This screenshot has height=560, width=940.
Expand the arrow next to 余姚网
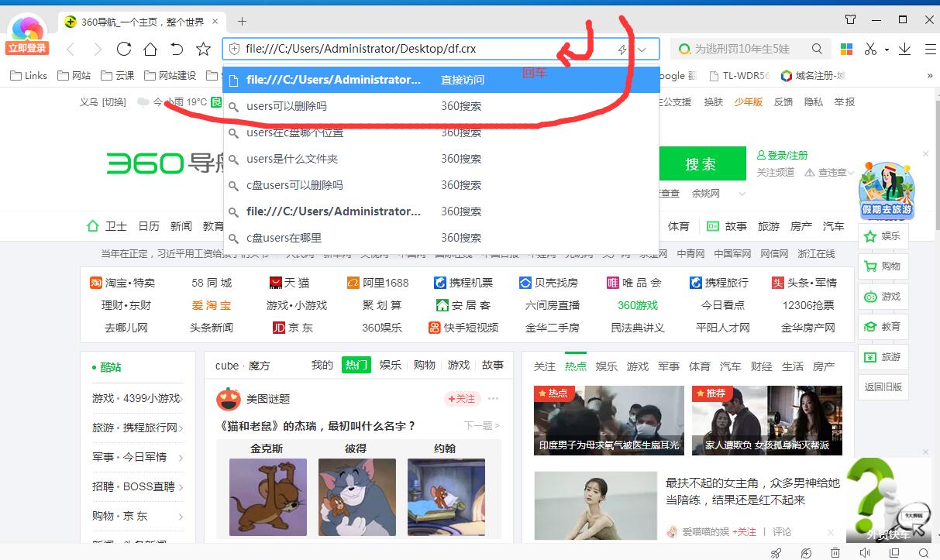pos(742,194)
